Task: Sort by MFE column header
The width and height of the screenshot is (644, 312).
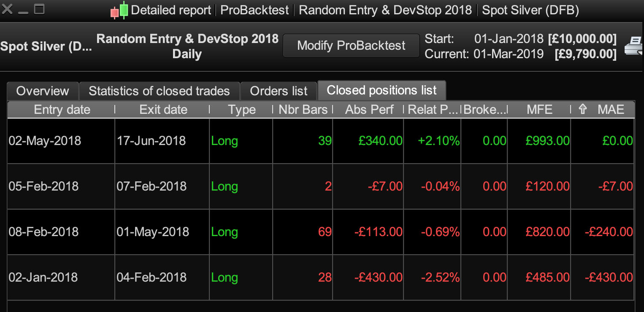Action: (x=539, y=110)
